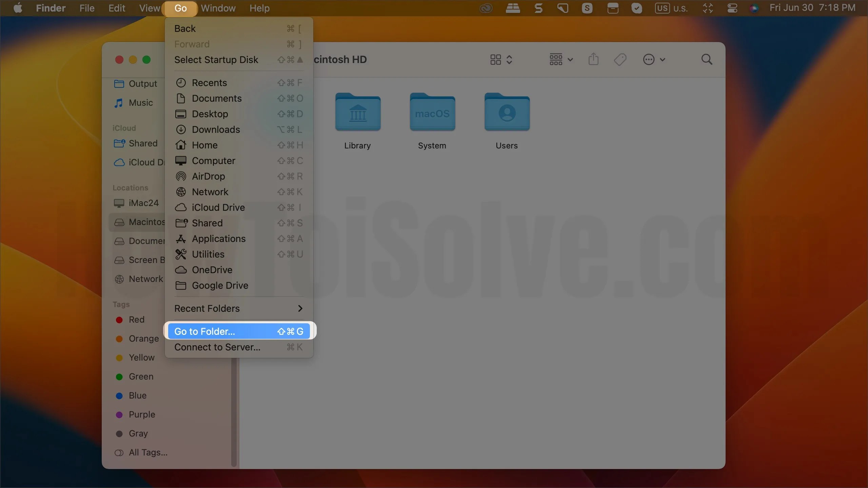Click the Add Tags icon in the toolbar
This screenshot has height=488, width=868.
click(619, 59)
